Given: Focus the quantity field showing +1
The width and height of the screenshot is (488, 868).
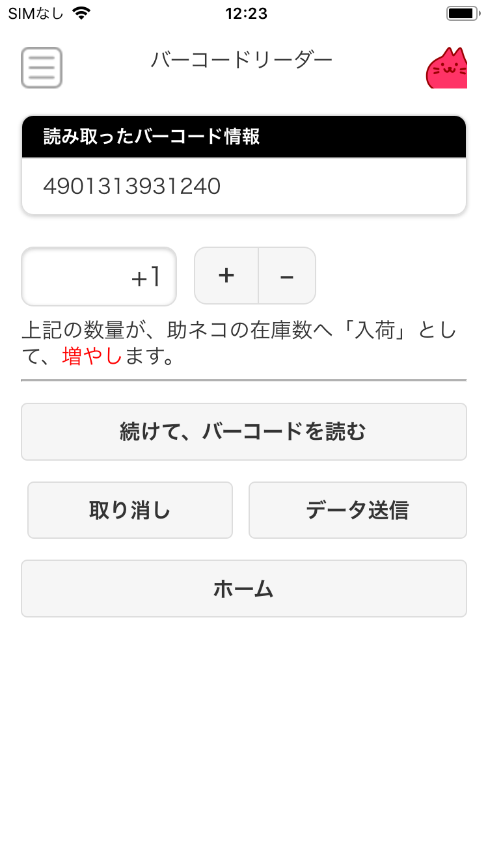Looking at the screenshot, I should (99, 277).
